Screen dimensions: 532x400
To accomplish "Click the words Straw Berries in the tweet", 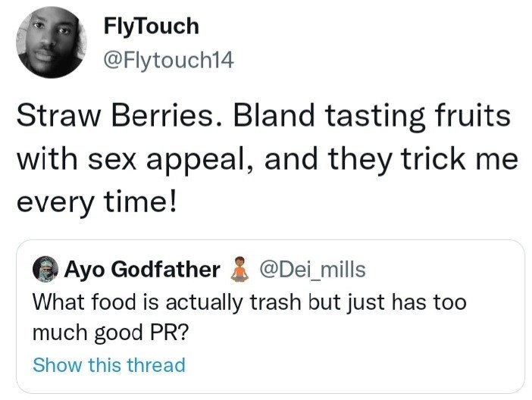I will point(118,115).
